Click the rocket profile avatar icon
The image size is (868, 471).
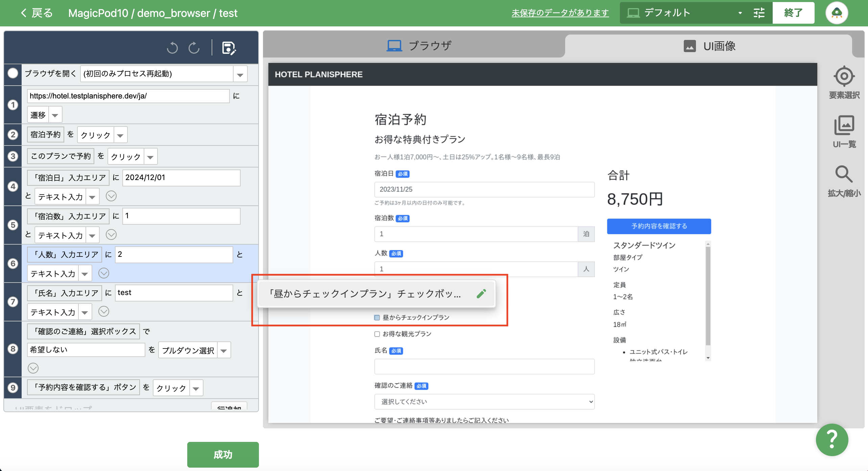tap(837, 13)
